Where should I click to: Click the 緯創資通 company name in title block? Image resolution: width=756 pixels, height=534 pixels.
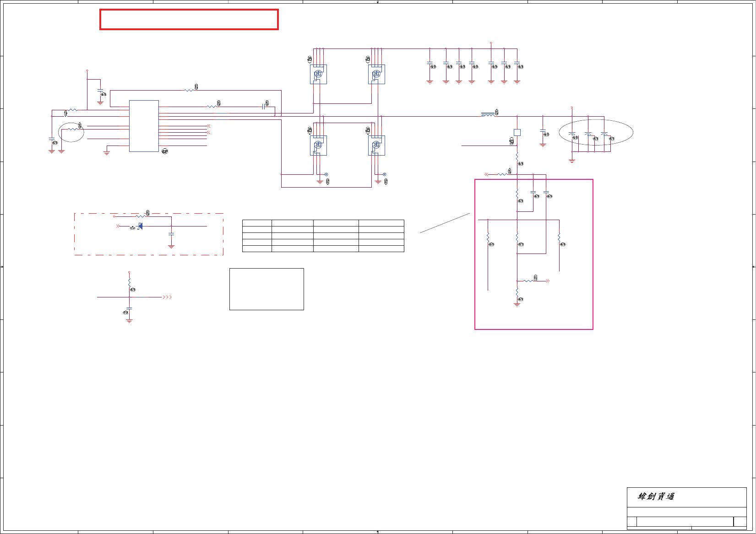click(656, 496)
